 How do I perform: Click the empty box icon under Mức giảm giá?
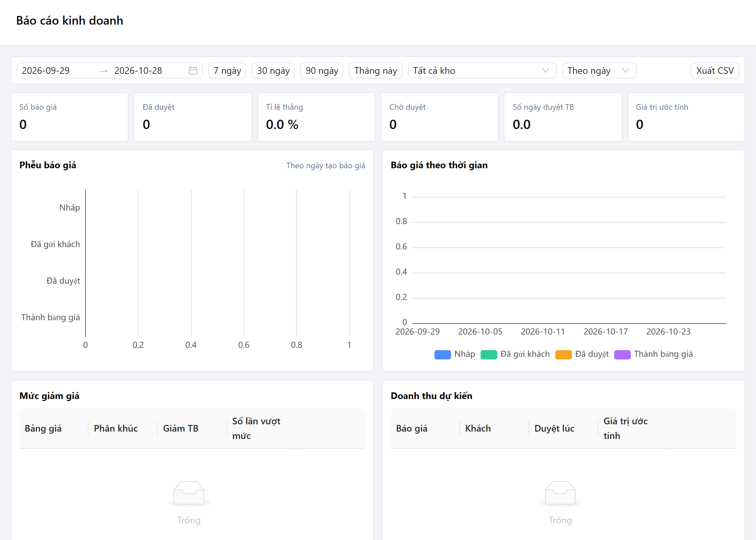pyautogui.click(x=189, y=493)
